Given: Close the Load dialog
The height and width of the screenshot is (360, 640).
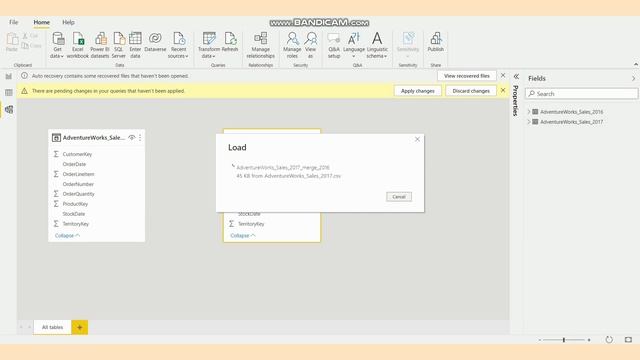Looking at the screenshot, I should tap(417, 139).
